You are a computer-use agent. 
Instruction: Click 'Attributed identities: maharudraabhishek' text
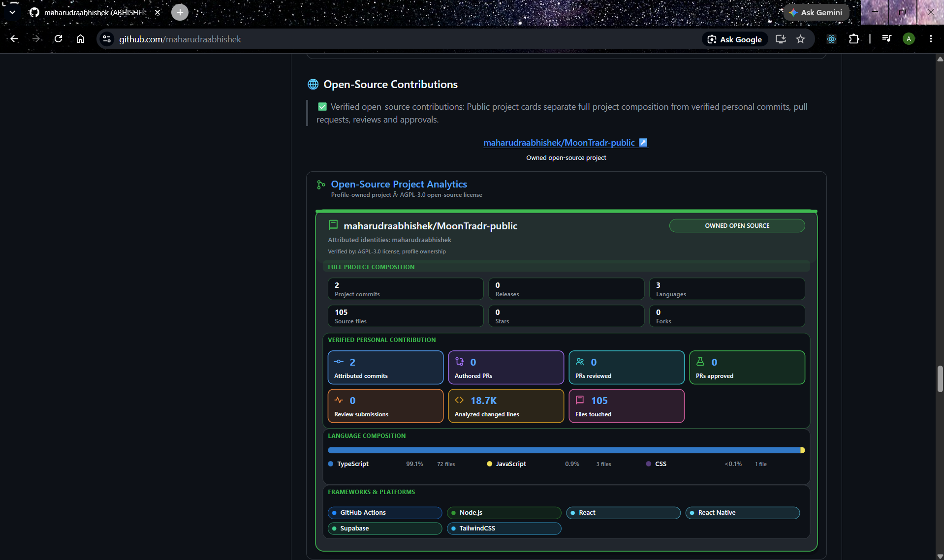click(x=389, y=240)
